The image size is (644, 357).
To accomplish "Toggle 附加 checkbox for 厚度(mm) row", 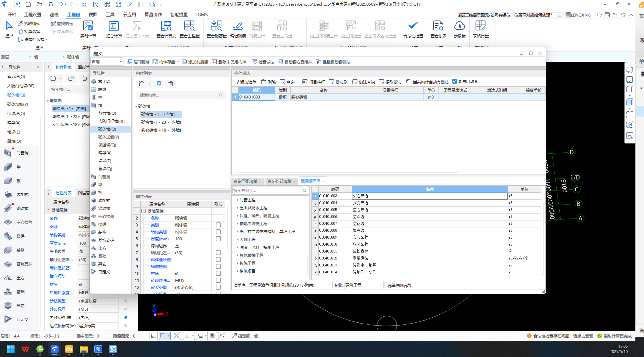I will [x=218, y=239].
